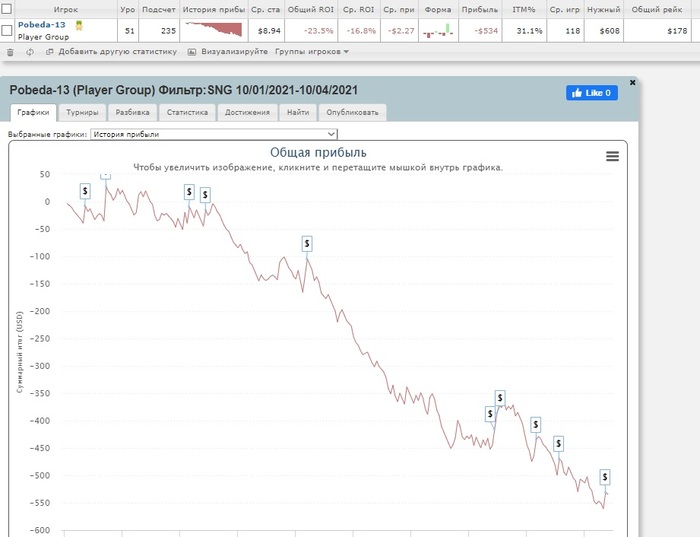Open the Pobeda-13 player link
The width and height of the screenshot is (700, 537).
[x=42, y=25]
